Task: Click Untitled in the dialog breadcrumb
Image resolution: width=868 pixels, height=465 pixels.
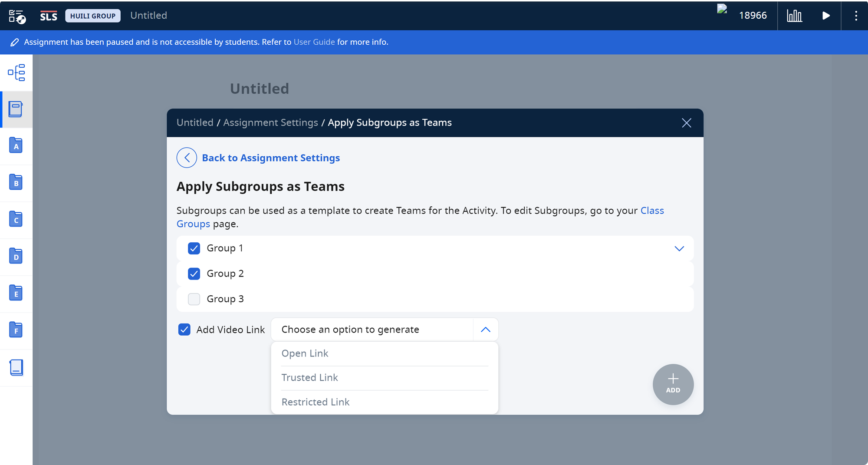Action: tap(195, 122)
